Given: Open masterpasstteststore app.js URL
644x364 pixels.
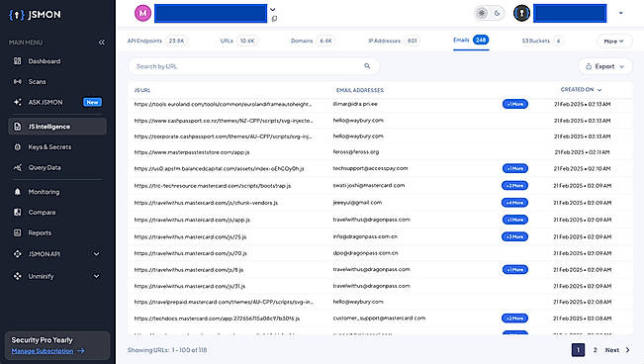Looking at the screenshot, I should (x=192, y=152).
